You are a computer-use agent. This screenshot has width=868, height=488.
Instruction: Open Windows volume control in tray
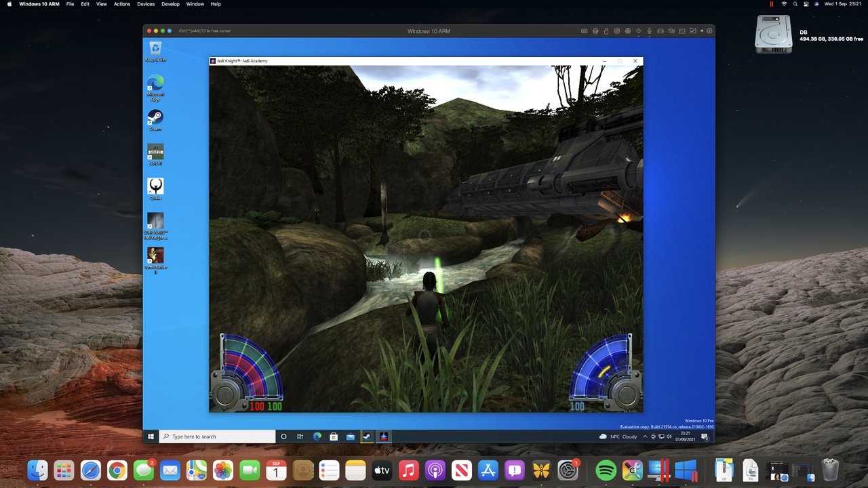(x=668, y=436)
